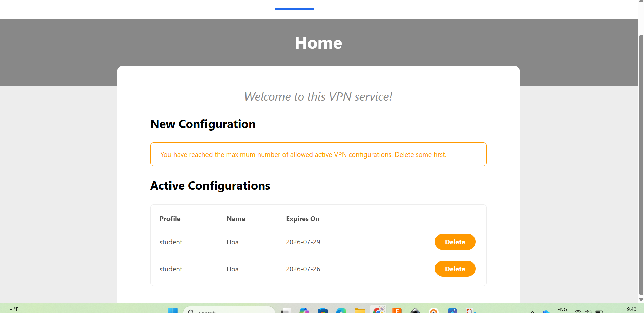Switch to the Chrome taskbar window
The width and height of the screenshot is (644, 313).
click(x=378, y=310)
